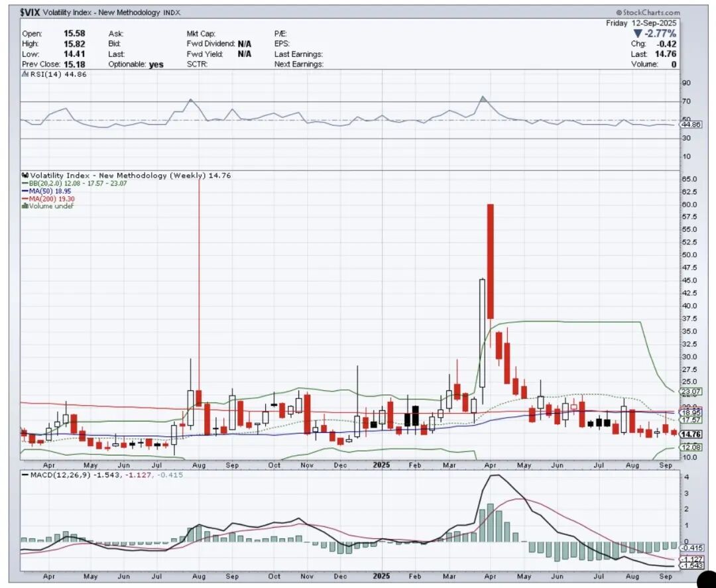Click the MA(200) 19.30 legend entry
This screenshot has height=588, width=716.
[48, 199]
